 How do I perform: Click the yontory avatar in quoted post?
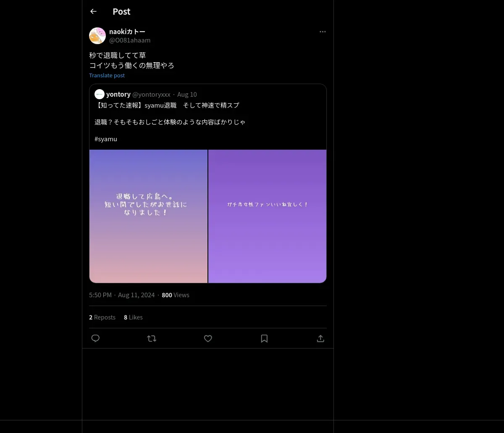100,94
